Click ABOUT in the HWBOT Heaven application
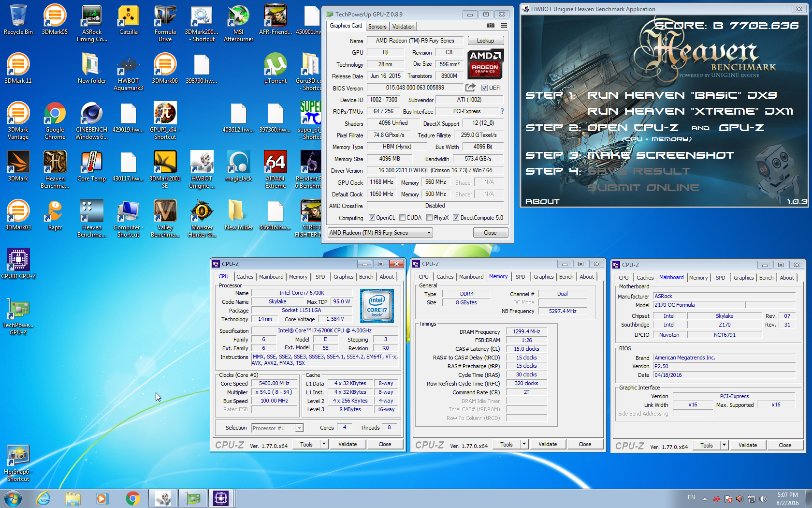 [x=542, y=202]
